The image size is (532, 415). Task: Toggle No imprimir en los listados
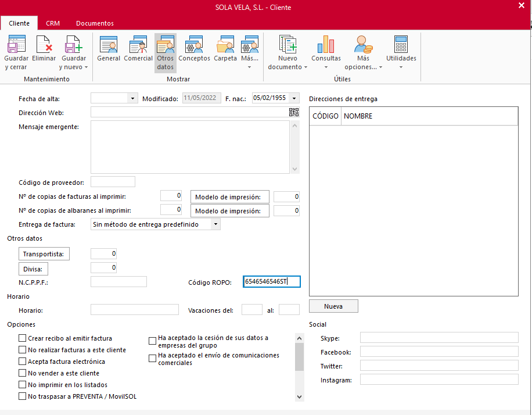tap(23, 384)
